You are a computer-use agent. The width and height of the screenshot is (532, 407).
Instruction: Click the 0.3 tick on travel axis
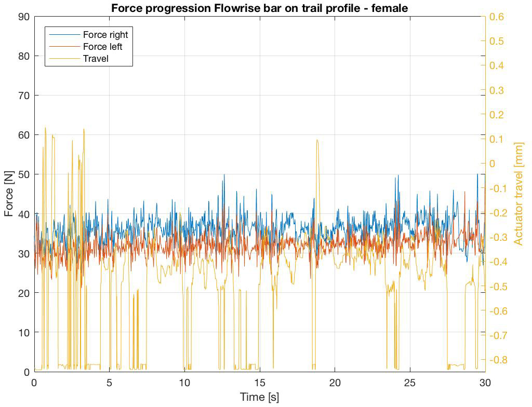coord(496,90)
